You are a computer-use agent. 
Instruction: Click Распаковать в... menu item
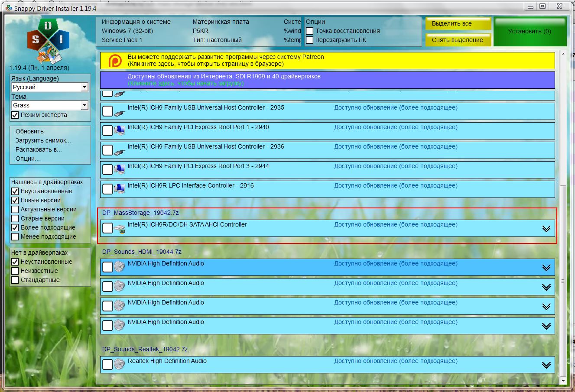click(39, 149)
